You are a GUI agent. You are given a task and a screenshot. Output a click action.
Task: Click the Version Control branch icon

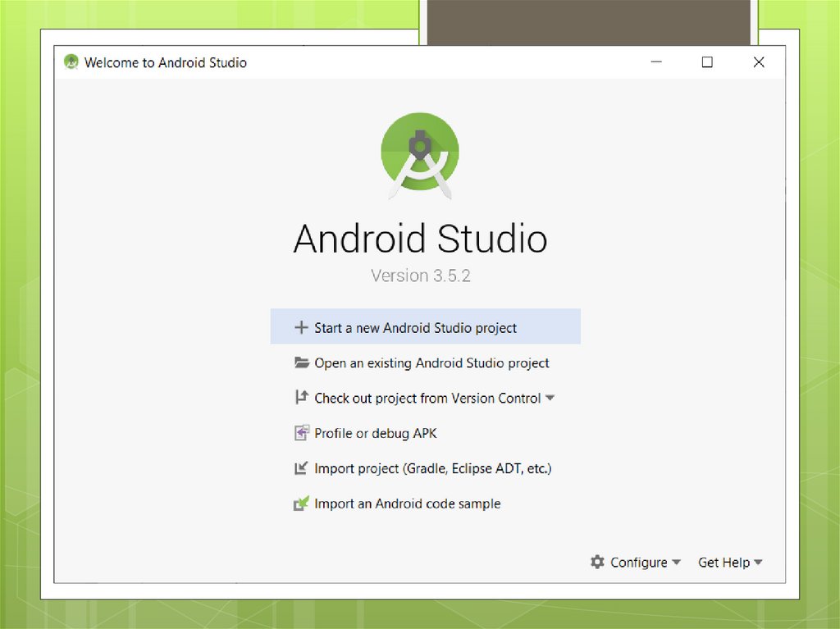coord(301,397)
